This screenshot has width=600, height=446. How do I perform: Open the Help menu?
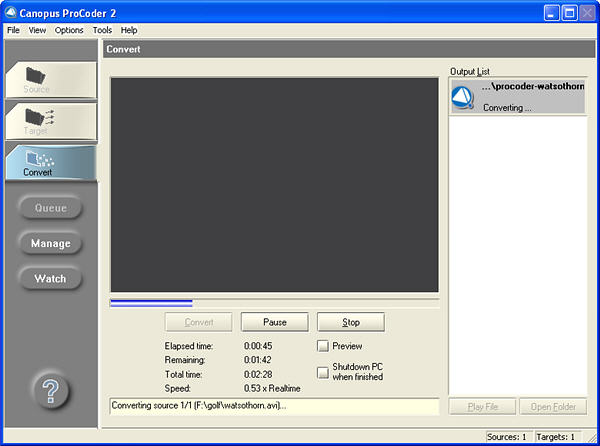129,30
